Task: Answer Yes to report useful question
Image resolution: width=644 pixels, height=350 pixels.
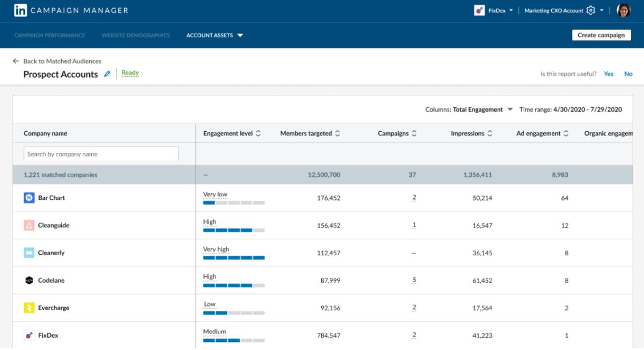Action: point(608,74)
